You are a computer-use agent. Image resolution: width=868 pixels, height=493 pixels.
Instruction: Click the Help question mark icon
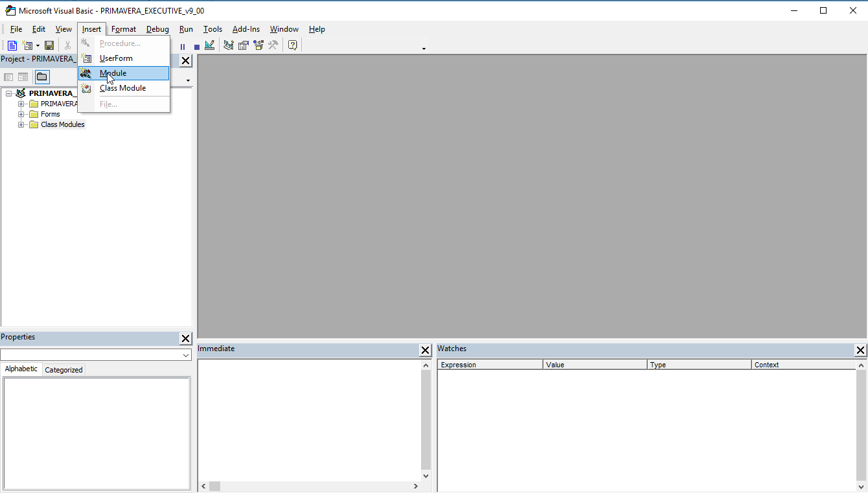[293, 45]
